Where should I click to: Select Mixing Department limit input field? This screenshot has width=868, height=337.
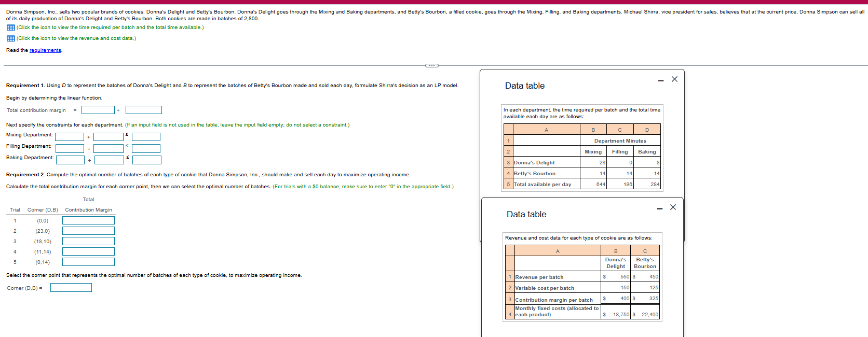146,137
